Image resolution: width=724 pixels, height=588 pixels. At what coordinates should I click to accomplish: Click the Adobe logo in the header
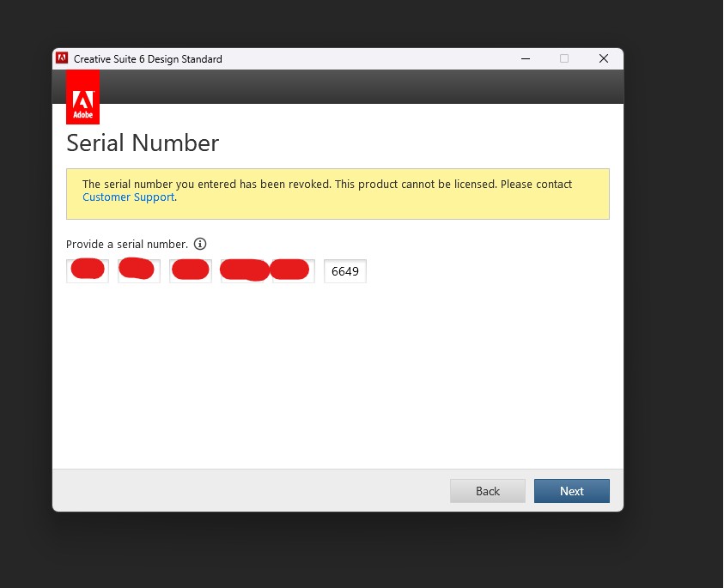pos(82,95)
